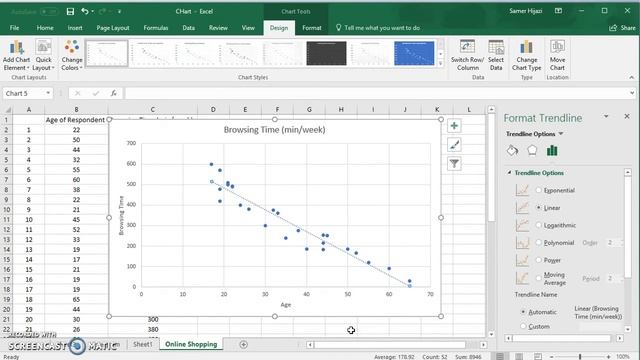Open Trendline Options bar chart tab
Screen dimensions: 640x360
pos(552,151)
